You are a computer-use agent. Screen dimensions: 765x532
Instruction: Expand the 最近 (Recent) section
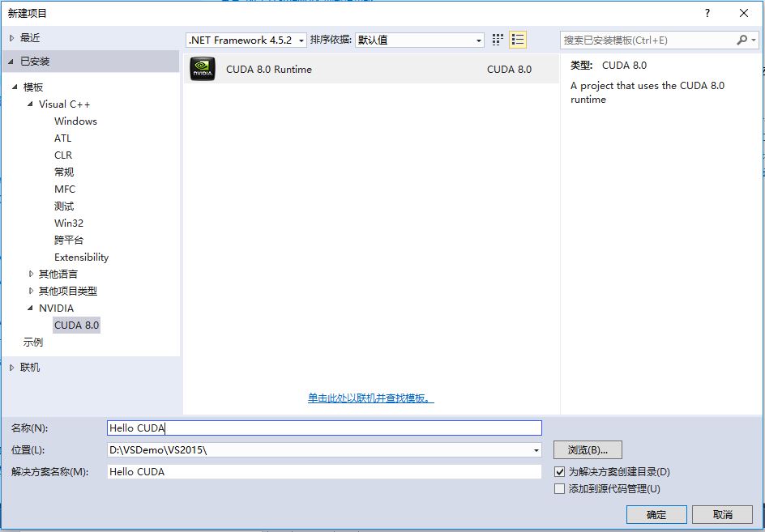pyautogui.click(x=11, y=38)
